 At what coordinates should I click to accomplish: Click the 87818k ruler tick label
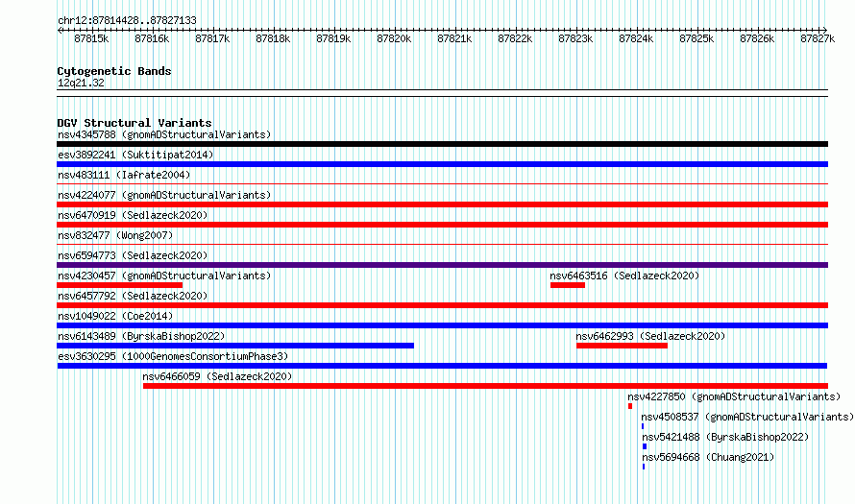tap(273, 38)
